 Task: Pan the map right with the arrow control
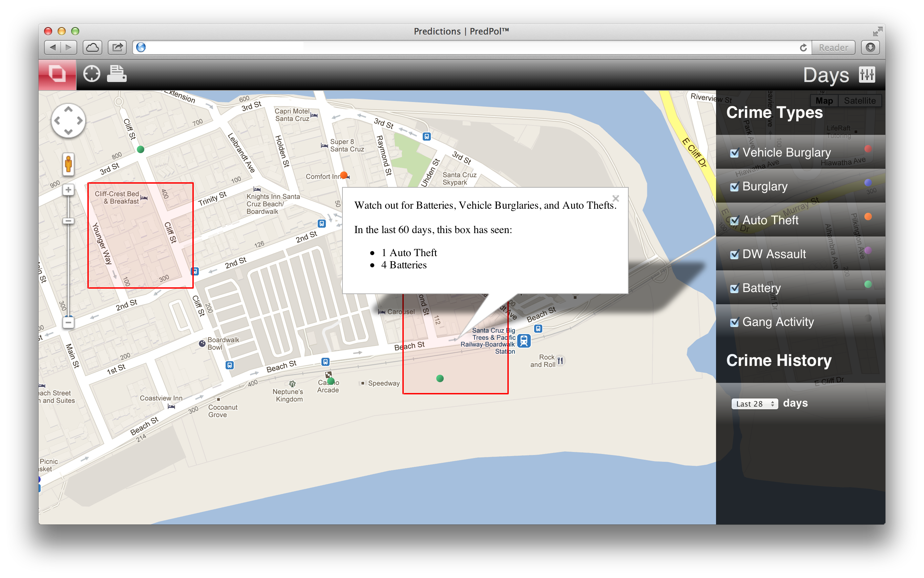click(80, 121)
